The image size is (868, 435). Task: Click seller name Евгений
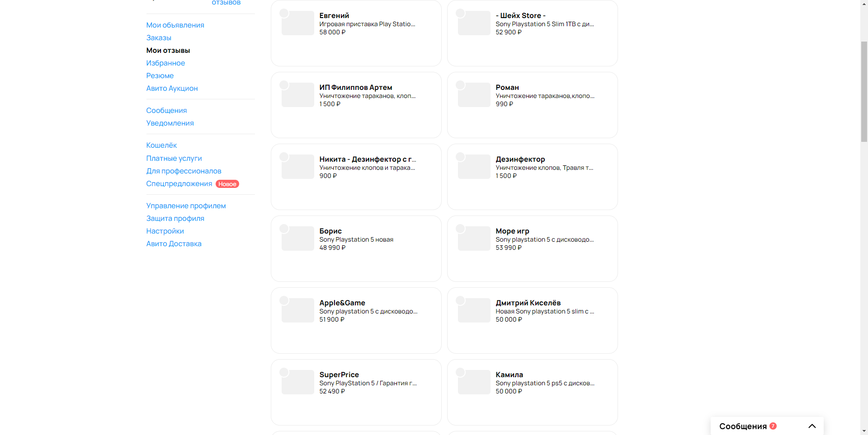(334, 15)
